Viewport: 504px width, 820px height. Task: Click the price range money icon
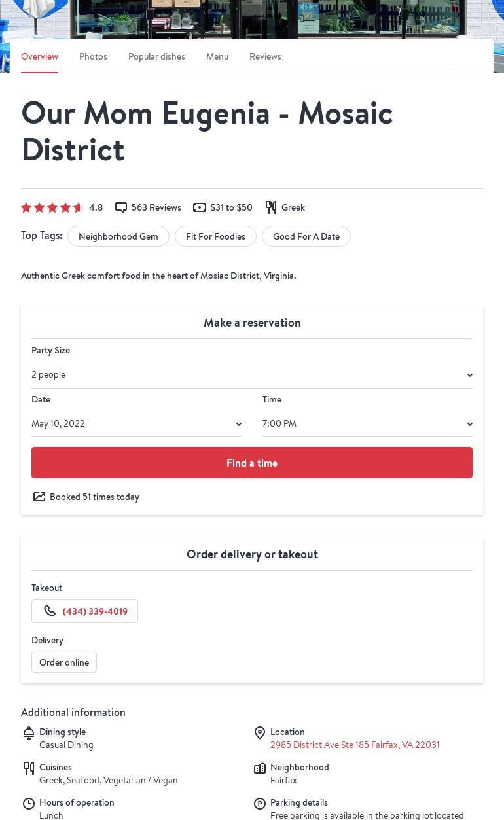(200, 207)
